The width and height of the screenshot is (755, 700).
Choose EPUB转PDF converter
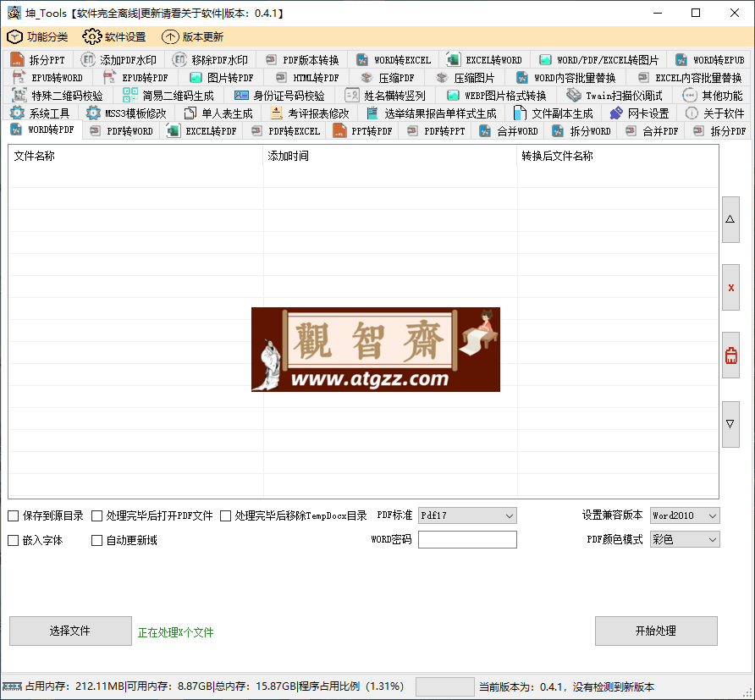tap(135, 78)
